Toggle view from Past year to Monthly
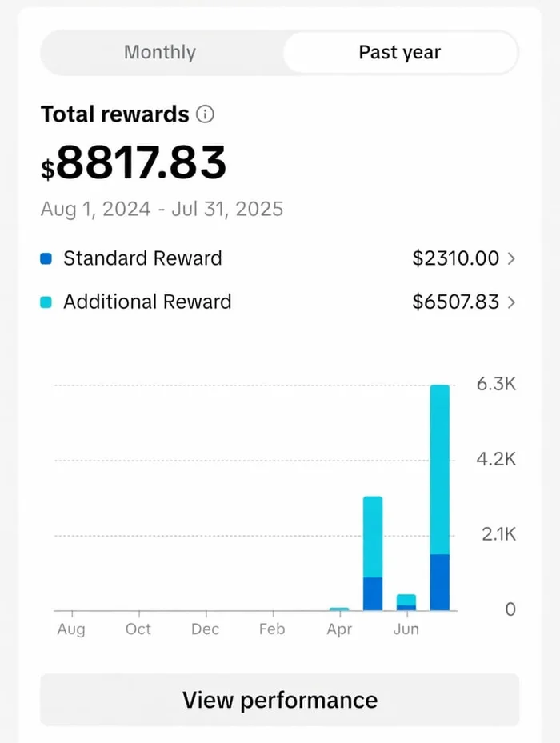This screenshot has width=560, height=743. (159, 52)
